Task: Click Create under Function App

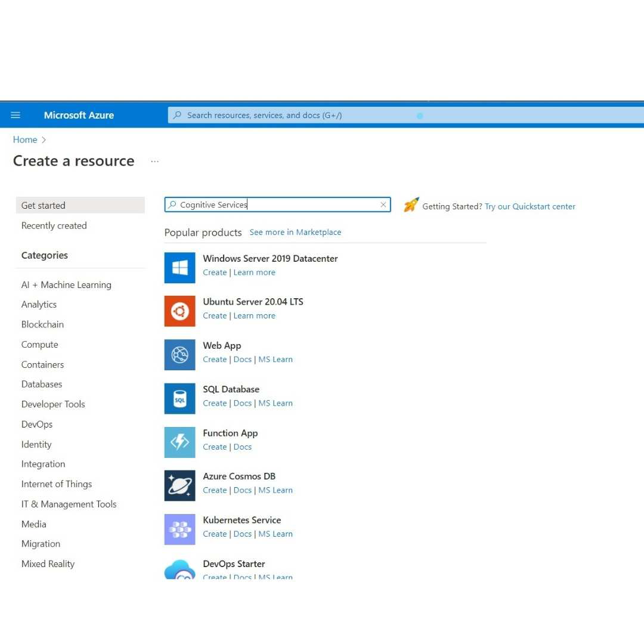Action: pos(215,447)
